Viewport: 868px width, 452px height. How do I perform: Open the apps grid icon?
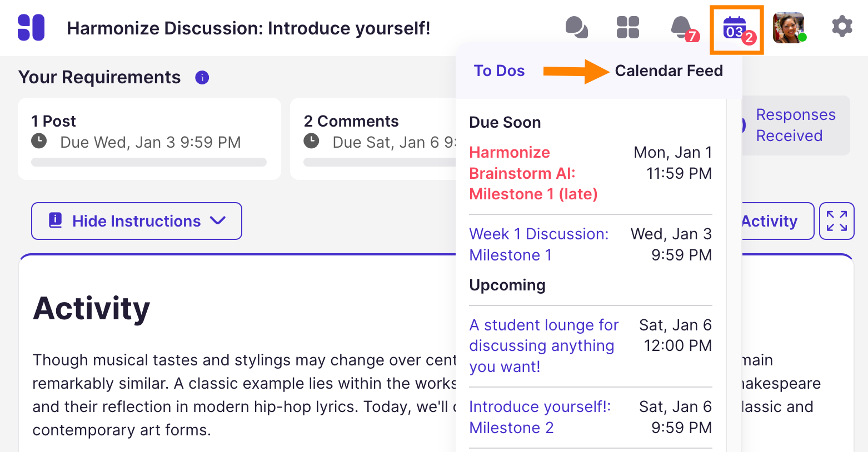tap(628, 26)
